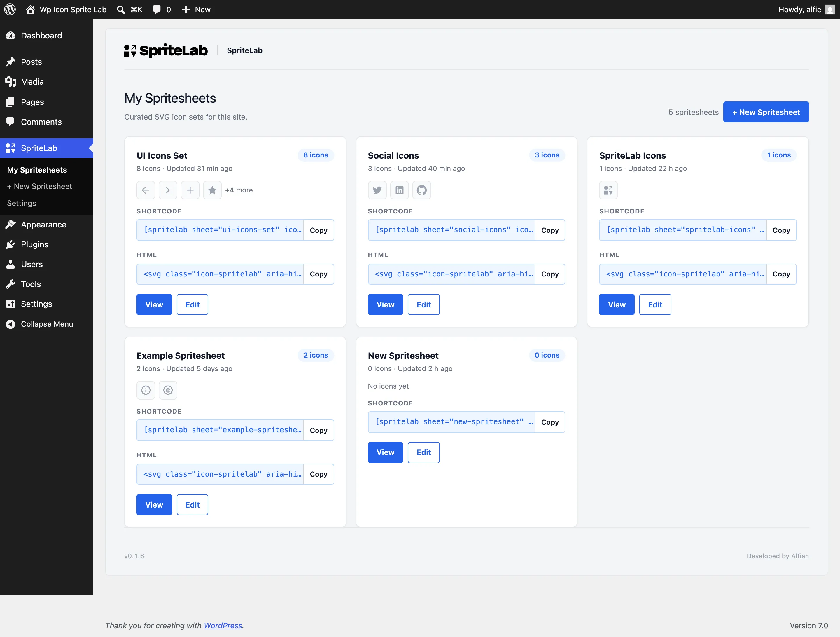Click the SpriteLab Icons card preview icon
840x637 pixels.
coord(608,190)
